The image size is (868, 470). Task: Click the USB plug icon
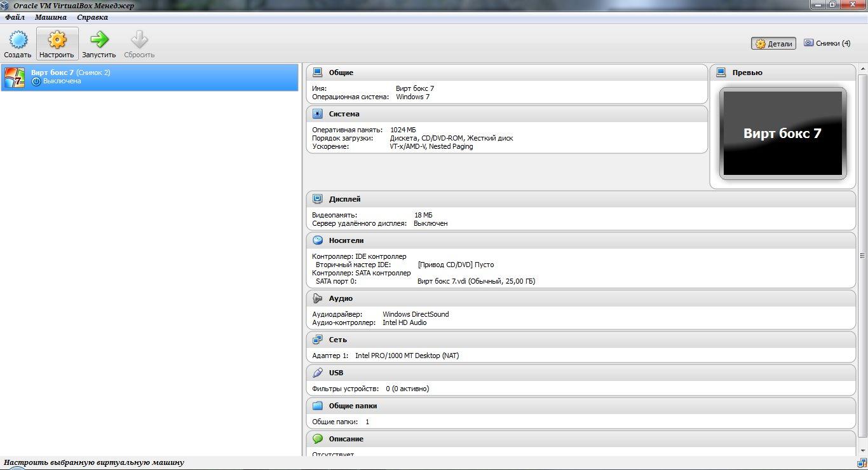pos(318,373)
